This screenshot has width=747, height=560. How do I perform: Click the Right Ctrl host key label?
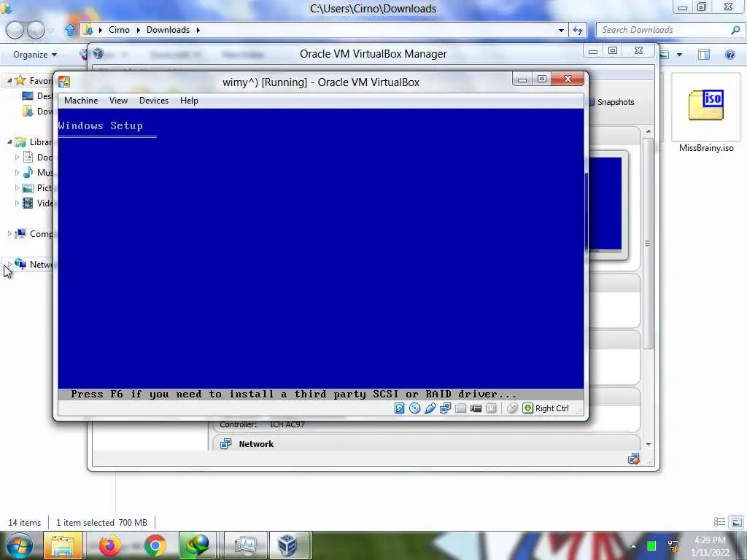551,408
